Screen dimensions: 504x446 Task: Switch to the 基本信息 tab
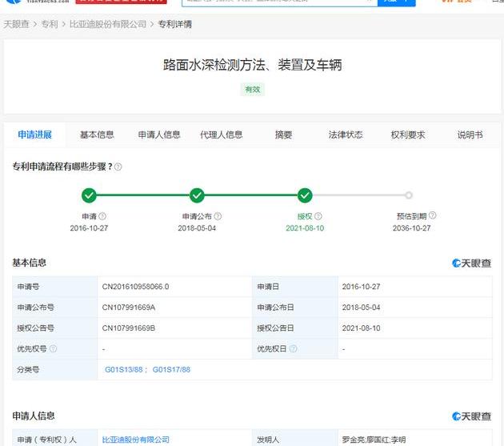[x=97, y=135]
